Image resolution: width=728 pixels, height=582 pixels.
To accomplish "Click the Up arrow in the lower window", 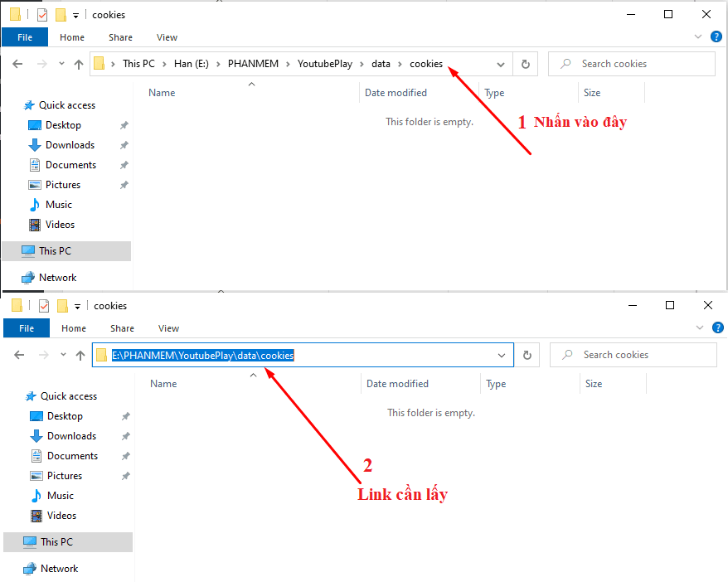I will click(x=80, y=355).
